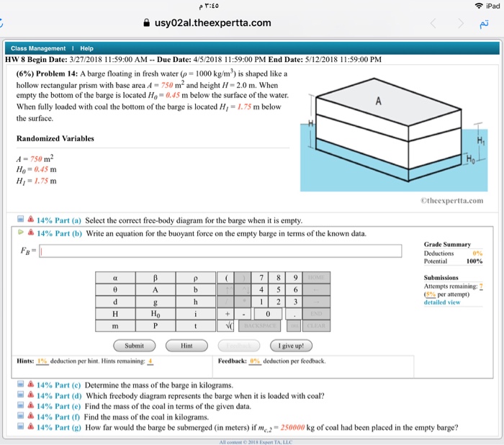This screenshot has height=445, width=504.
Task: Click the END key on keypad
Action: pyautogui.click(x=316, y=313)
